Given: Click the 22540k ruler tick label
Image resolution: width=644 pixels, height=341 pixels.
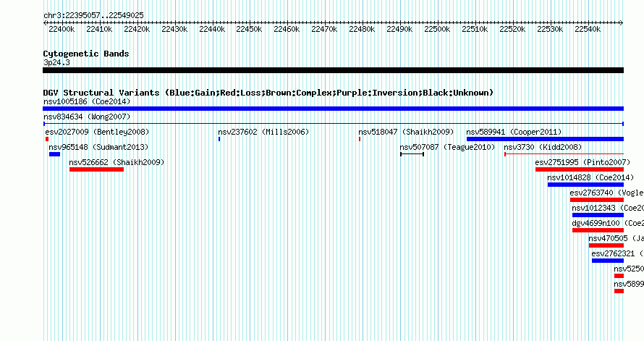Looking at the screenshot, I should tap(588, 29).
